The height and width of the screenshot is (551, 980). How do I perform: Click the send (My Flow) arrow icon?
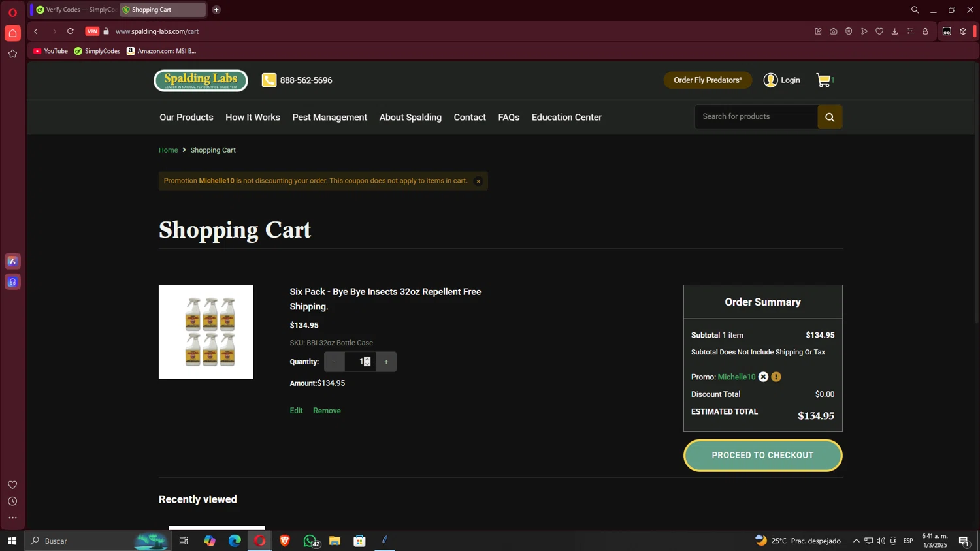point(864,31)
